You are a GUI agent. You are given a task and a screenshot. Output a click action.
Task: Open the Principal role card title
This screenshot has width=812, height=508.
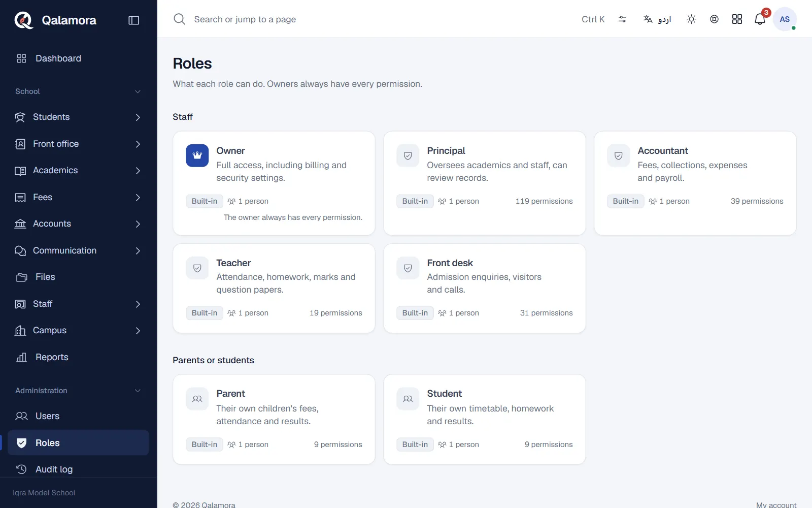click(446, 151)
